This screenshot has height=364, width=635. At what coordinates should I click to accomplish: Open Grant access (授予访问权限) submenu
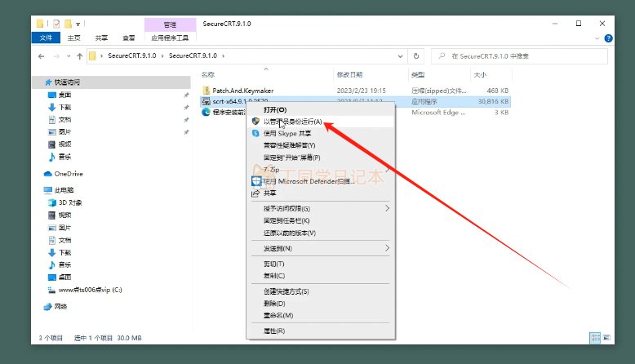pos(320,208)
